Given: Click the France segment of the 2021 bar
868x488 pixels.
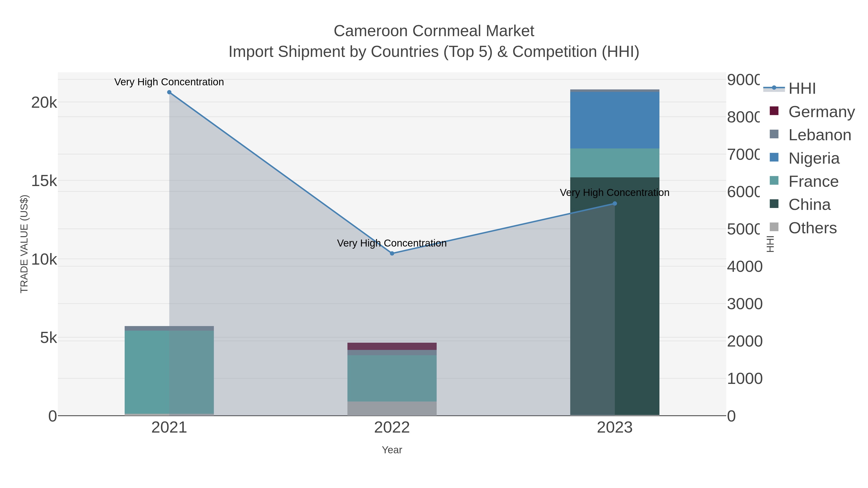Looking at the screenshot, I should point(169,372).
